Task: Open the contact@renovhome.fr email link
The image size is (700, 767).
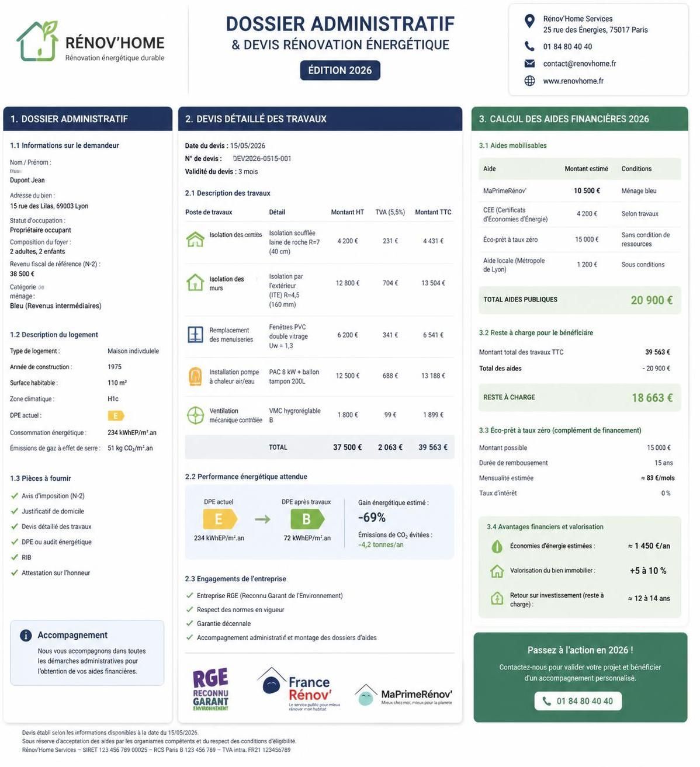Action: click(580, 64)
